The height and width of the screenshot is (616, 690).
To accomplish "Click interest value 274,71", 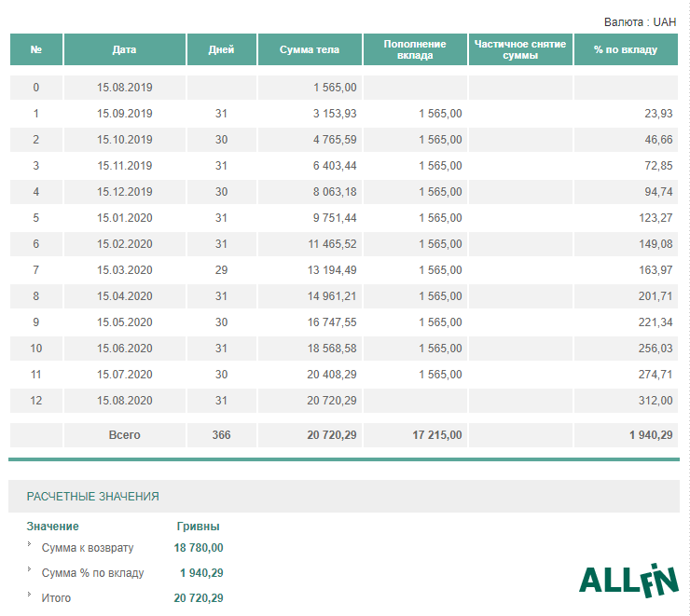I will 655,375.
